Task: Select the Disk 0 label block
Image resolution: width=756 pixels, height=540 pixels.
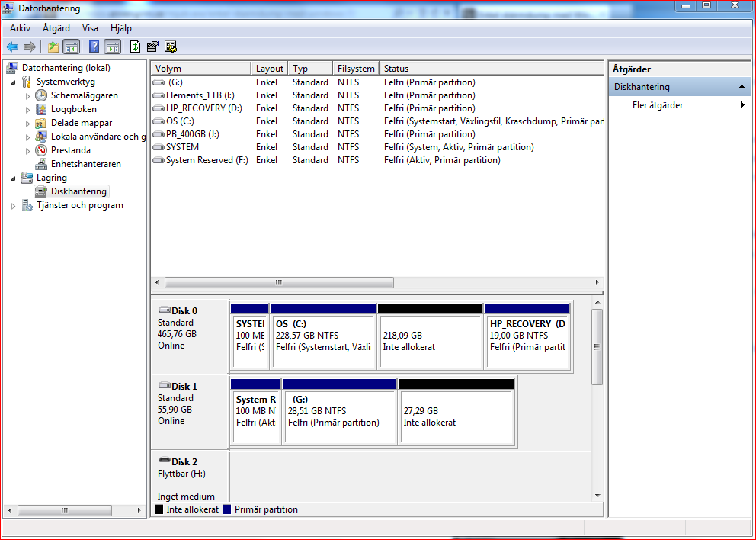Action: click(190, 336)
